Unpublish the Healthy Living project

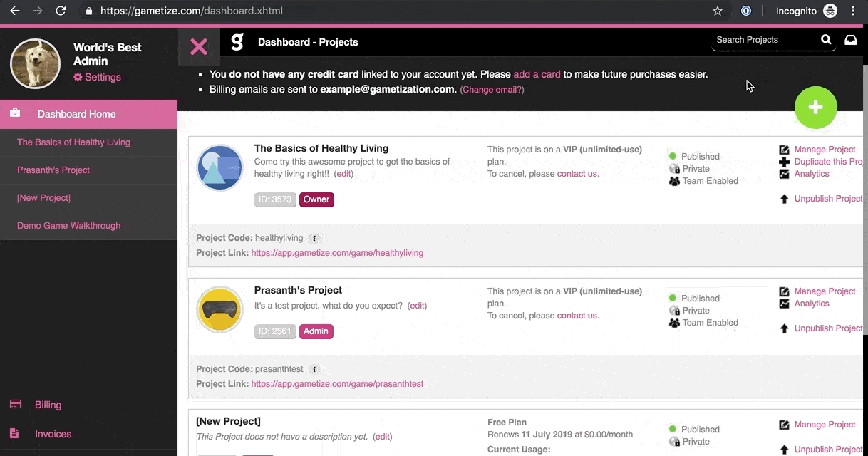(x=828, y=199)
